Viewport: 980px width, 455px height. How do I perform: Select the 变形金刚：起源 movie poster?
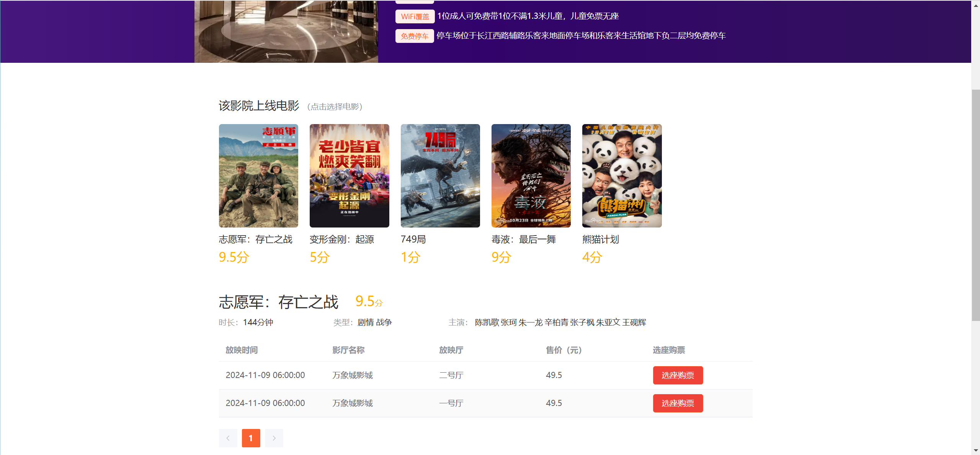pyautogui.click(x=349, y=175)
